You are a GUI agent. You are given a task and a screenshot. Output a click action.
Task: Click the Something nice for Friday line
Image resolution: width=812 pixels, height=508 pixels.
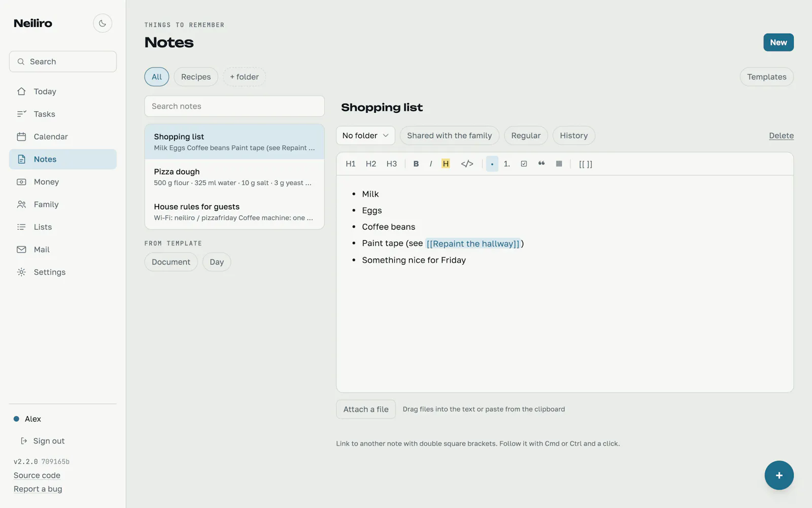point(414,260)
